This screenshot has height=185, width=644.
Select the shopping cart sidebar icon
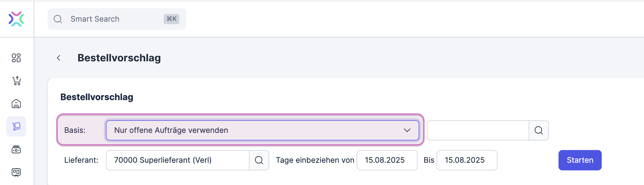pyautogui.click(x=16, y=81)
